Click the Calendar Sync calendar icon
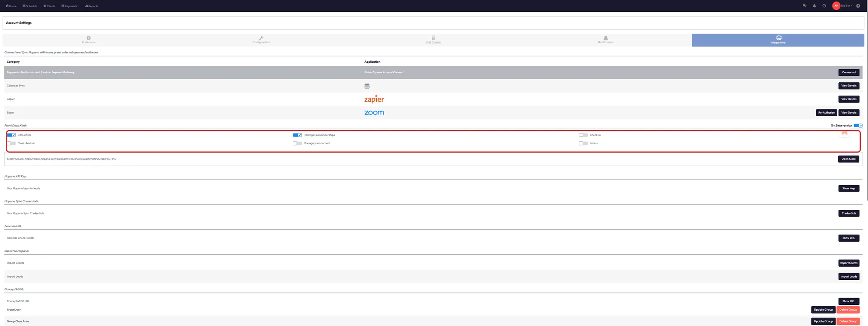This screenshot has height=326, width=868. (367, 86)
